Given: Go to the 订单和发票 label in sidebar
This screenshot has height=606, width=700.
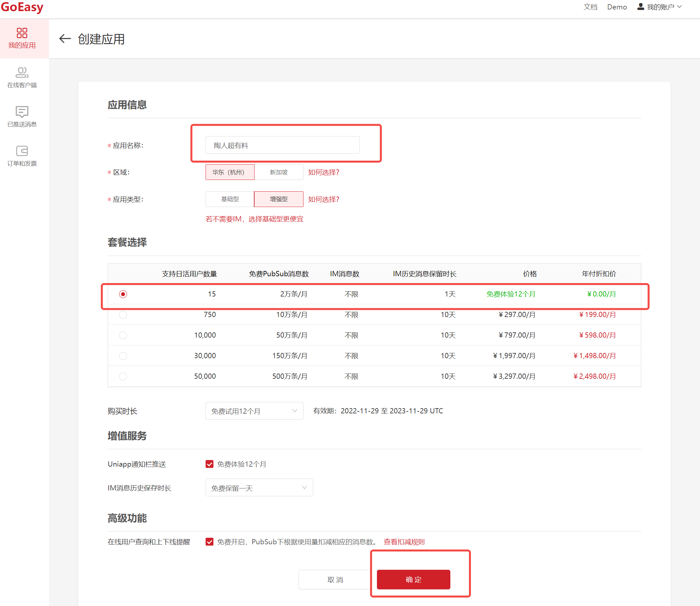Looking at the screenshot, I should pyautogui.click(x=22, y=163).
